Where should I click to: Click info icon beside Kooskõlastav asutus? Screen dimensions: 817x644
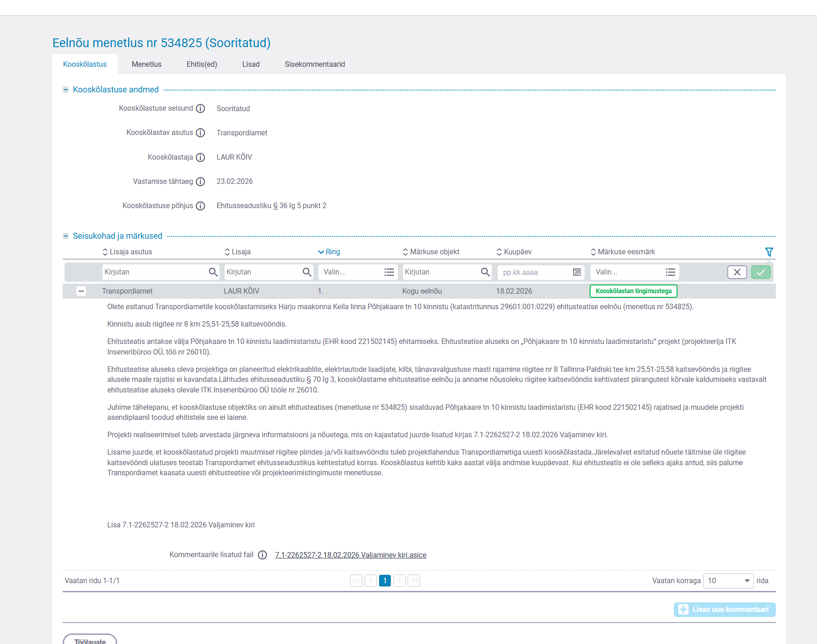pos(200,133)
